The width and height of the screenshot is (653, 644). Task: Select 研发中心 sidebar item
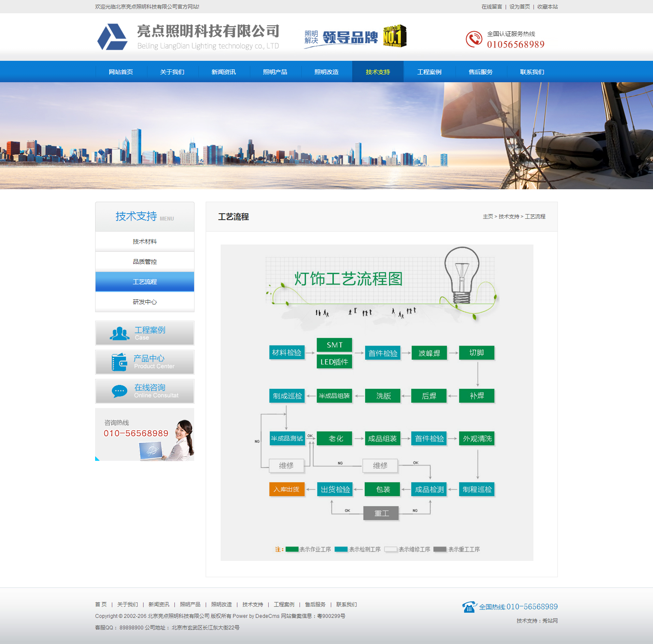point(145,302)
